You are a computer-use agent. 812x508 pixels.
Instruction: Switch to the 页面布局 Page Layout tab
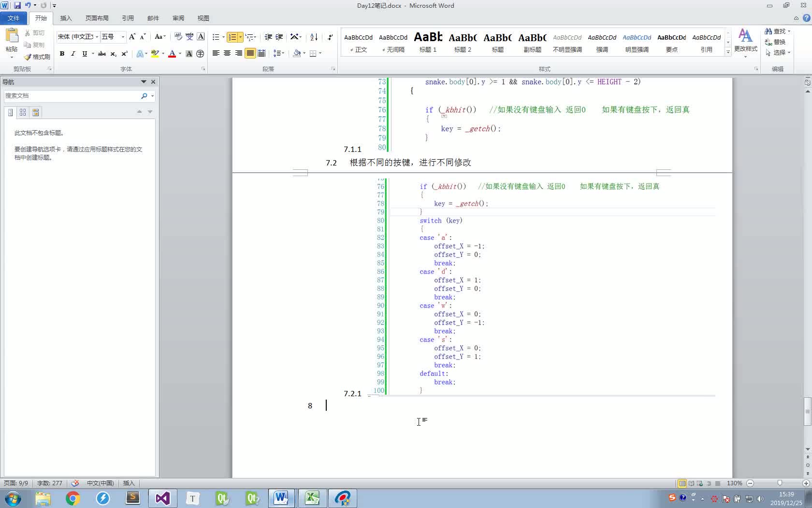[x=97, y=18]
